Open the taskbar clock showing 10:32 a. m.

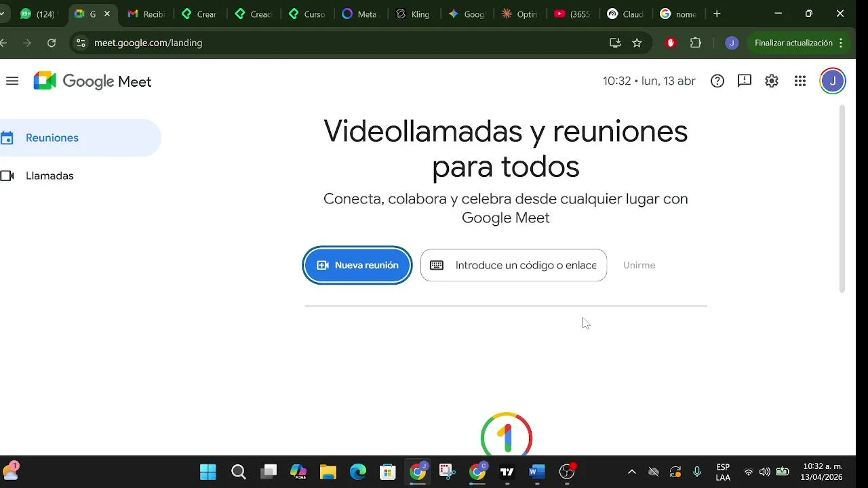point(822,472)
